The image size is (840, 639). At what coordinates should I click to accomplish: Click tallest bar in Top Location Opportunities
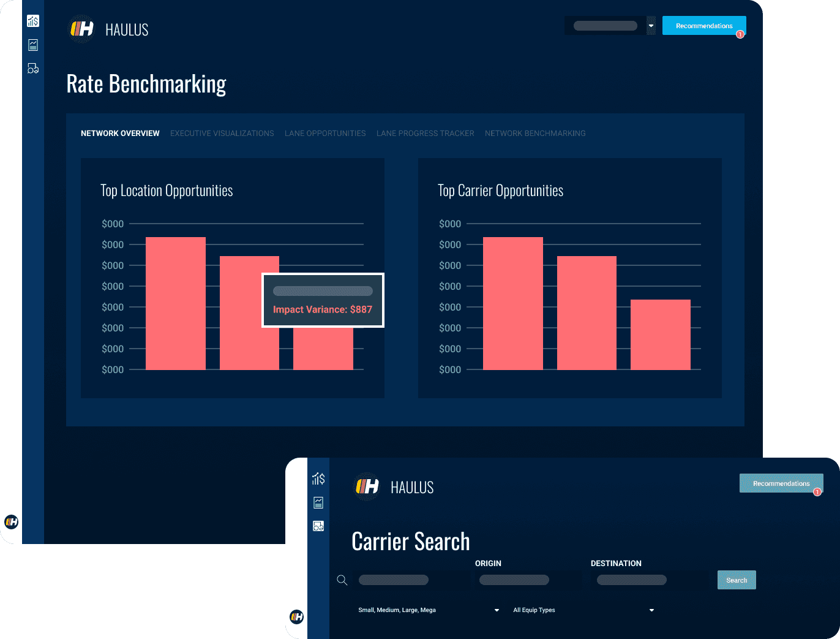click(176, 303)
